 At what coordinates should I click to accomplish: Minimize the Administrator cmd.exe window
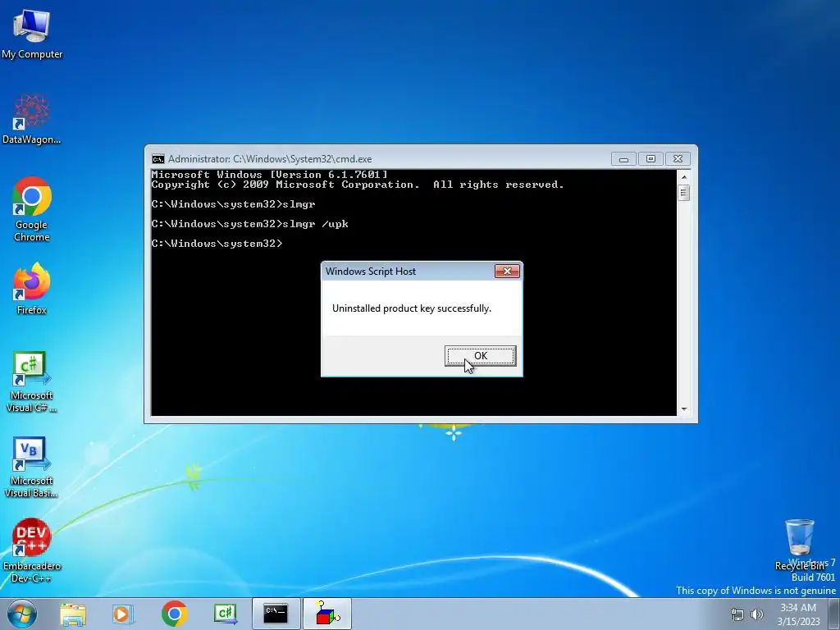[x=623, y=159]
